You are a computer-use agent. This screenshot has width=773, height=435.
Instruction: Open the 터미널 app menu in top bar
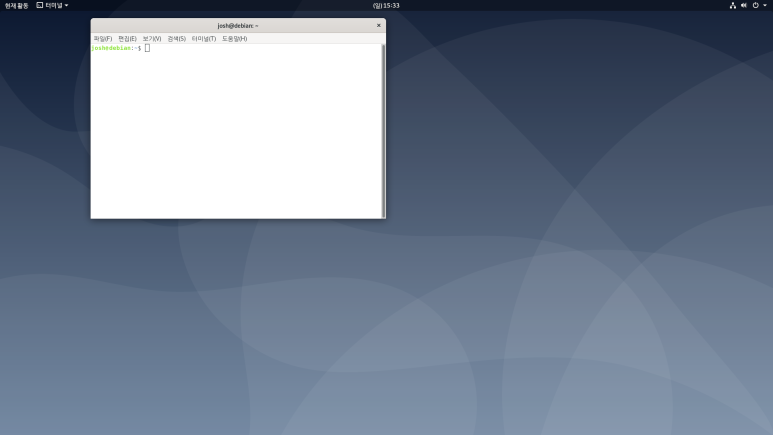(52, 5)
